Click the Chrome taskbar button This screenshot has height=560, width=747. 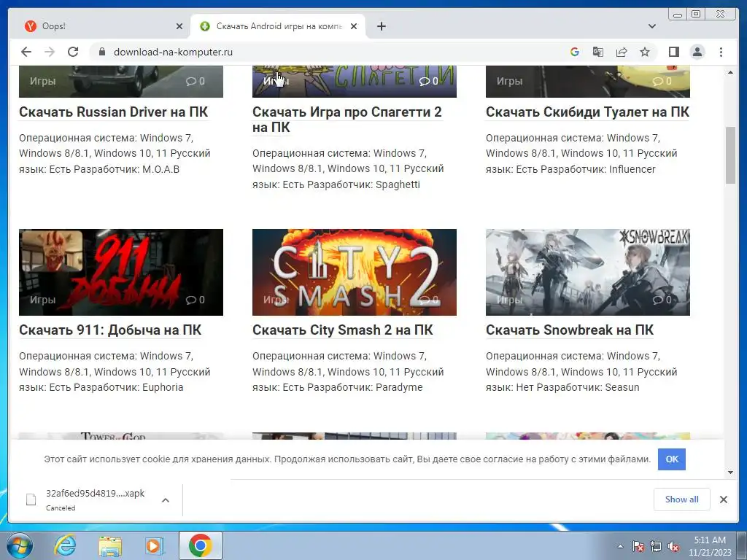click(x=200, y=545)
